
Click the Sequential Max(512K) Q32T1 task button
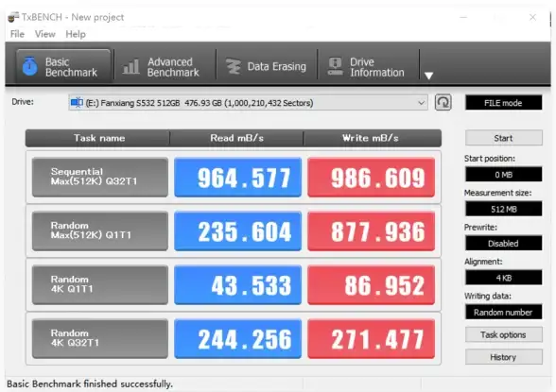pyautogui.click(x=100, y=177)
